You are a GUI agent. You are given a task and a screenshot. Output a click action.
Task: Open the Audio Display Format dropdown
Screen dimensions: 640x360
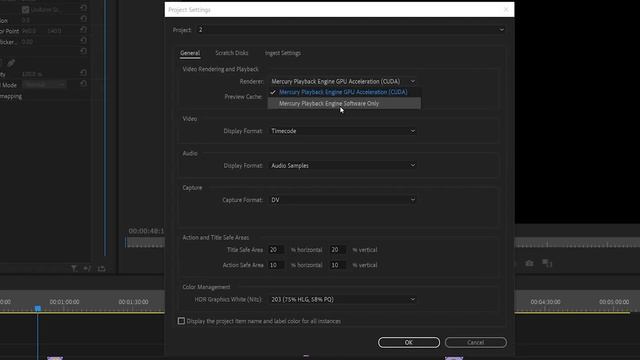click(343, 166)
